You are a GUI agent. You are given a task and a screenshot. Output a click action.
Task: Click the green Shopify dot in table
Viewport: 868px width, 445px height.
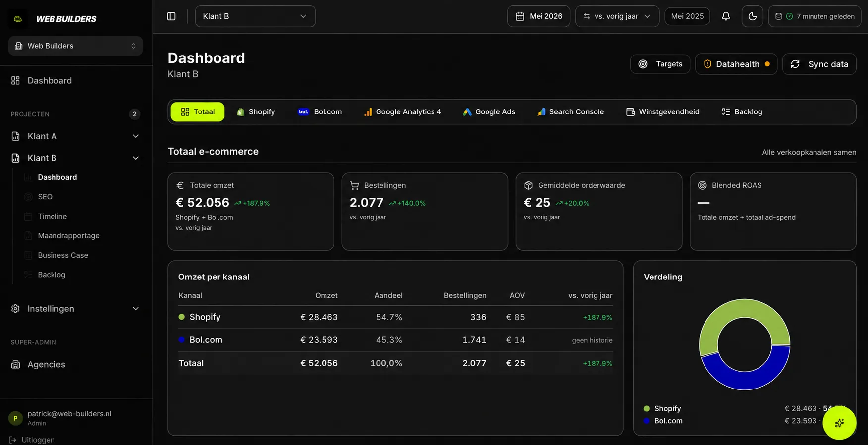pyautogui.click(x=181, y=317)
